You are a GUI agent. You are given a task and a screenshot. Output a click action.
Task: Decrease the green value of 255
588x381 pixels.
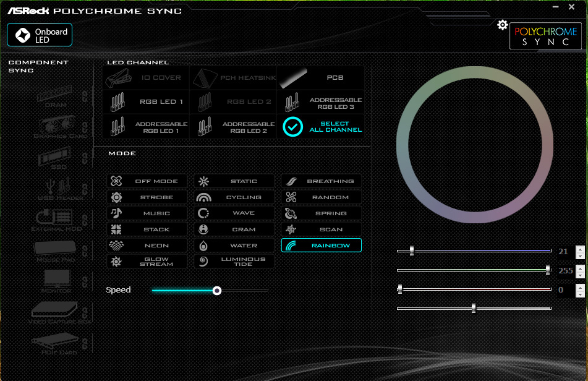(580, 275)
